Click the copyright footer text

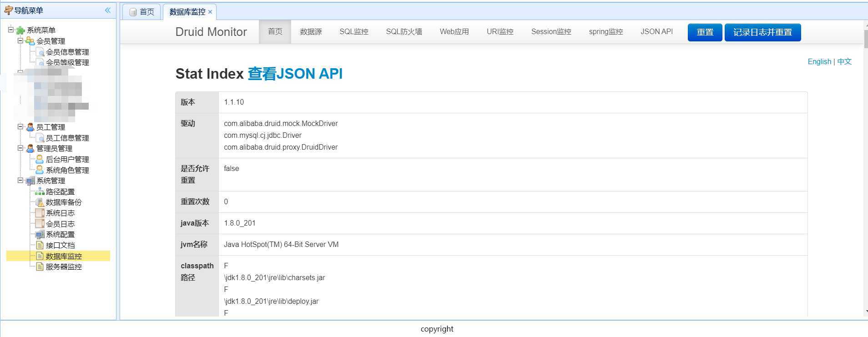[437, 329]
